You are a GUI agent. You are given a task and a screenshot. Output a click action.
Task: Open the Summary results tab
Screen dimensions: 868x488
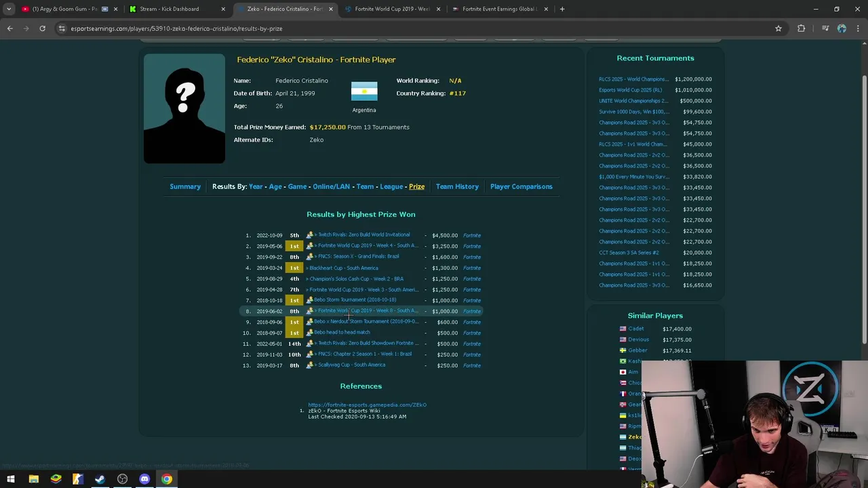tap(185, 186)
